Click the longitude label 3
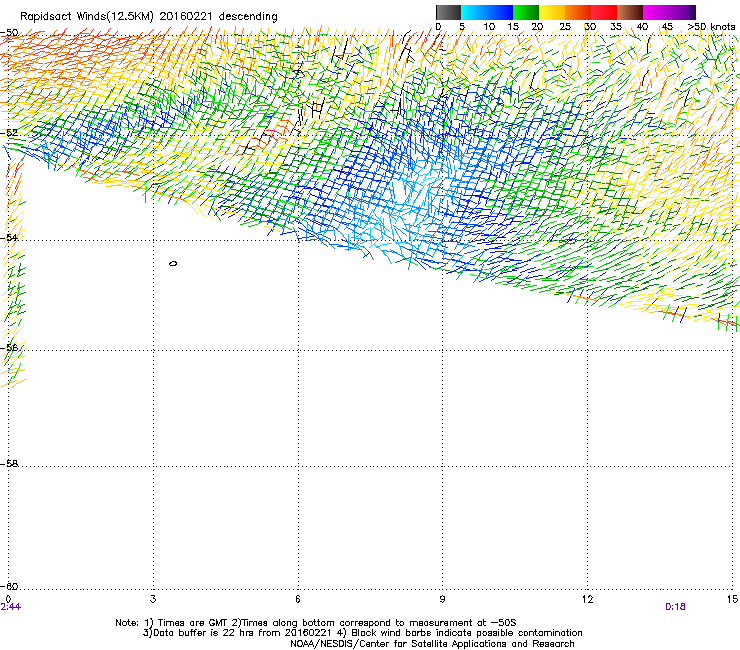The height and width of the screenshot is (650, 740). (x=153, y=599)
